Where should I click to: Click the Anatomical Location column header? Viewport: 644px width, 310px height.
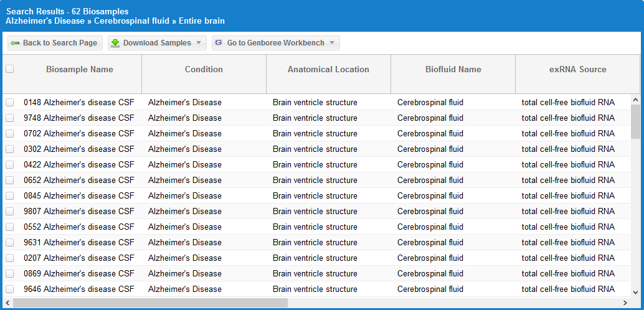point(328,70)
